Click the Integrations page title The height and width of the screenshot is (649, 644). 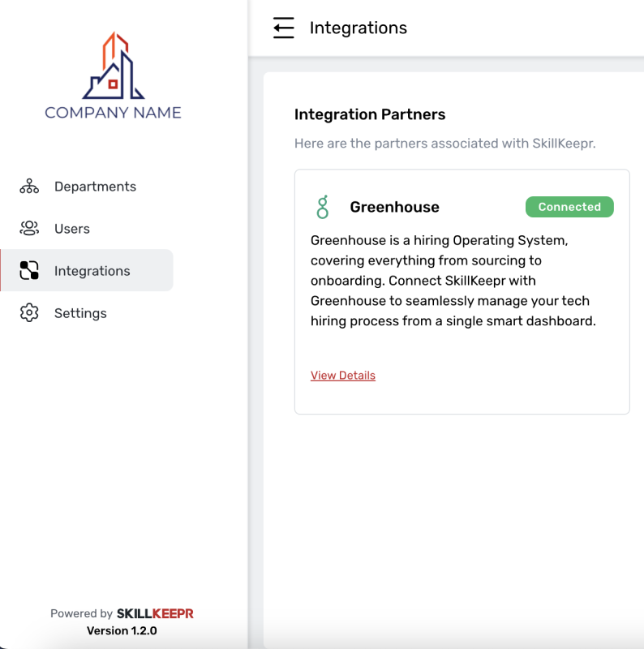358,28
